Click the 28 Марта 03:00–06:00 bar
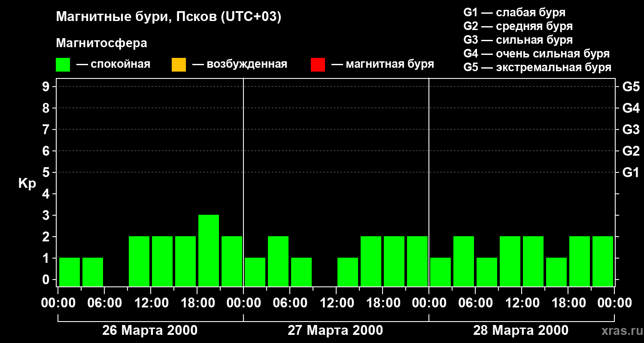The width and height of the screenshot is (644, 343). click(464, 261)
